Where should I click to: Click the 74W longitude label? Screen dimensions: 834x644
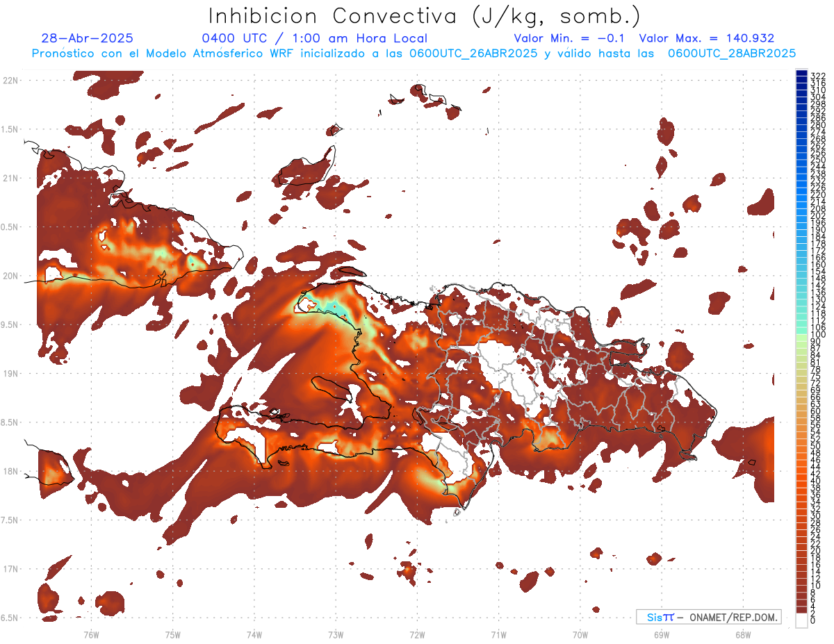pos(254,634)
